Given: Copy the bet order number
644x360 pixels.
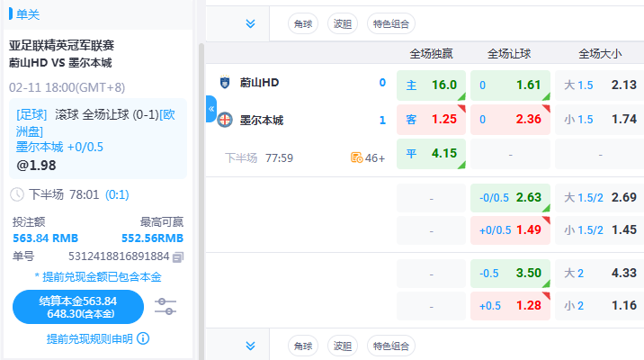Looking at the screenshot, I should pos(178,257).
